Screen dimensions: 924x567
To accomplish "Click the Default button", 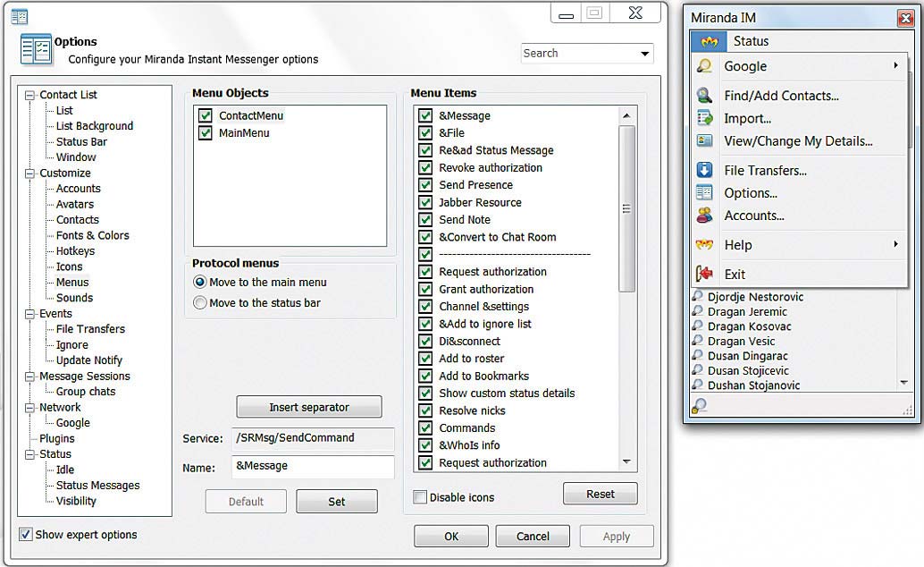I will pos(246,502).
